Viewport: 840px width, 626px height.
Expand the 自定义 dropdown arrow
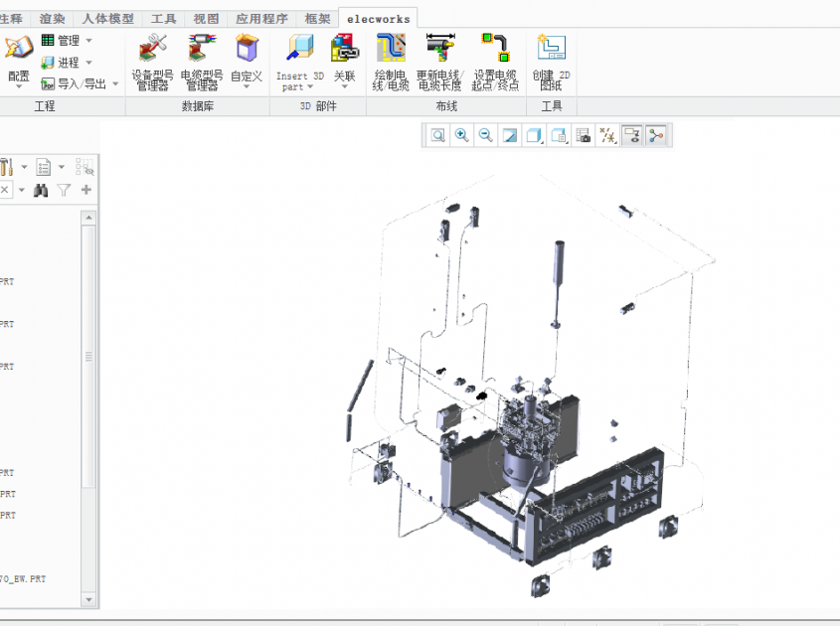coord(247,86)
